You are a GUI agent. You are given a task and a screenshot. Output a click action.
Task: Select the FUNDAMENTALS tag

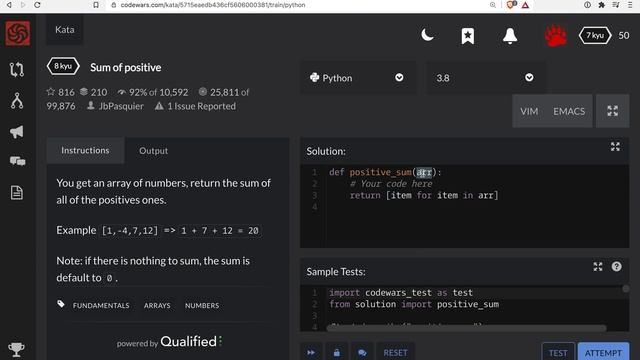tap(101, 305)
